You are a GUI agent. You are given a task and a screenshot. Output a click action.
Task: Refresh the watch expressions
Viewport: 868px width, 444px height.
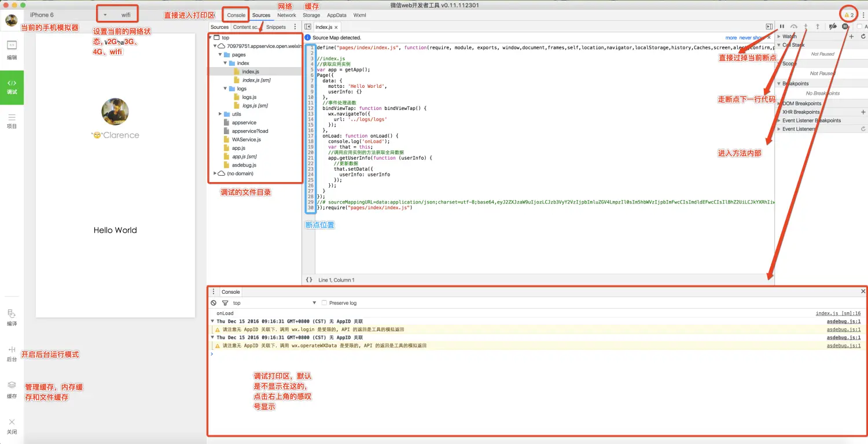pyautogui.click(x=863, y=36)
